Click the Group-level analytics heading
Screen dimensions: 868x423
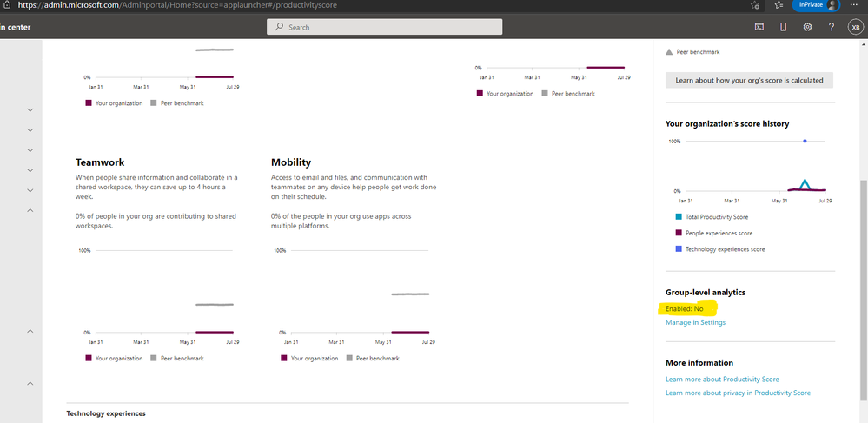tap(706, 292)
